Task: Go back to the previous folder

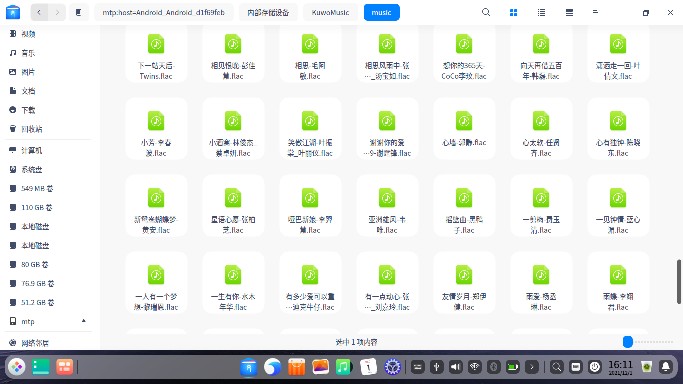Action: point(39,12)
